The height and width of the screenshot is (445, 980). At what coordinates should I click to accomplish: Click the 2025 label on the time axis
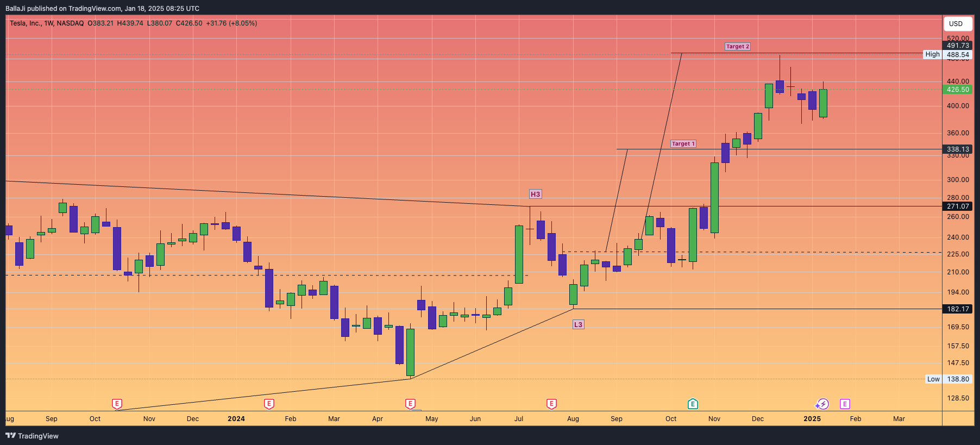point(812,419)
